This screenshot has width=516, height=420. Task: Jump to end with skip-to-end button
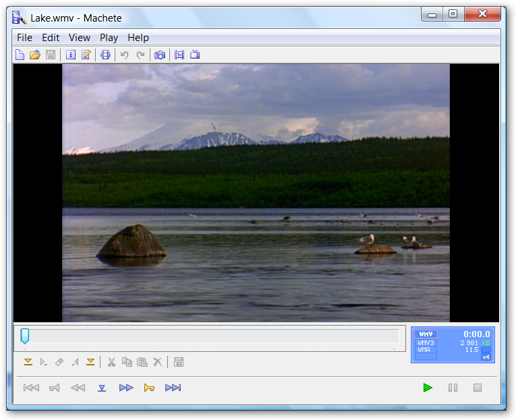click(173, 388)
